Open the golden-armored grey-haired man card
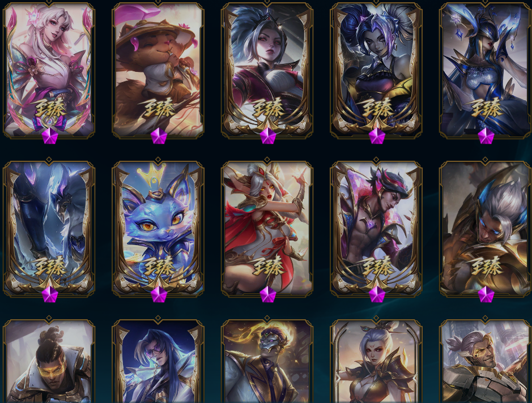532x403 pixels. (486, 228)
